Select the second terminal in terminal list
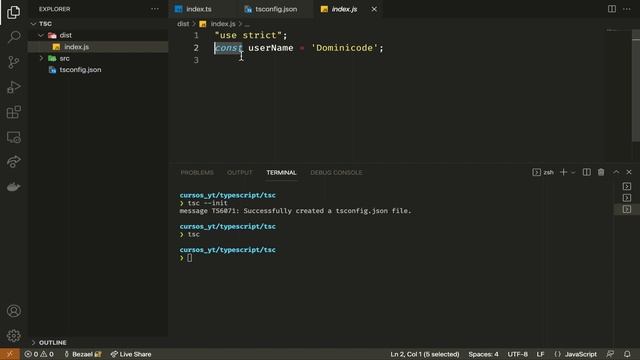Screen dimensions: 640x360 pos(627,198)
